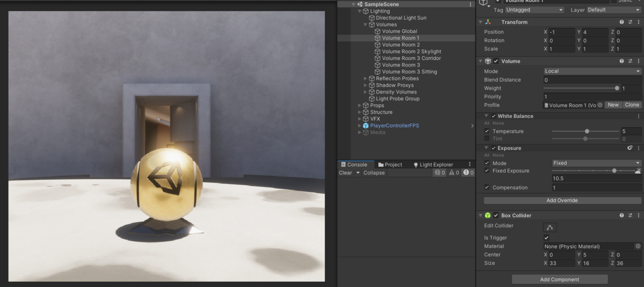Image resolution: width=644 pixels, height=287 pixels.
Task: Open Volume Mode dropdown showing Local
Action: tap(592, 71)
